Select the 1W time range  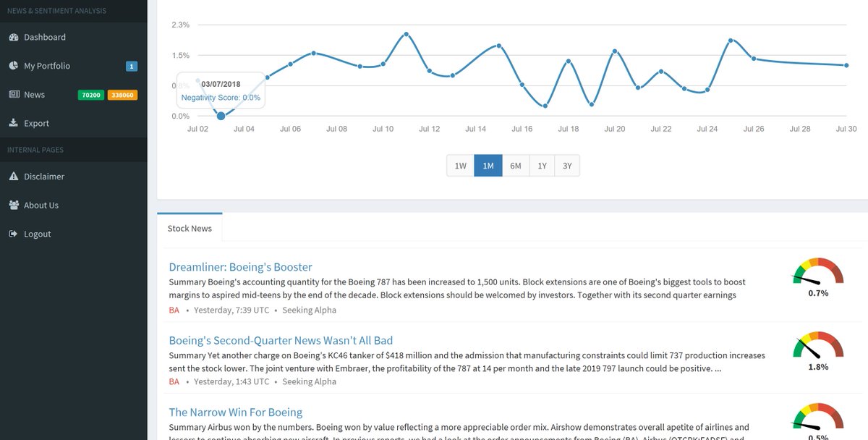click(x=460, y=166)
